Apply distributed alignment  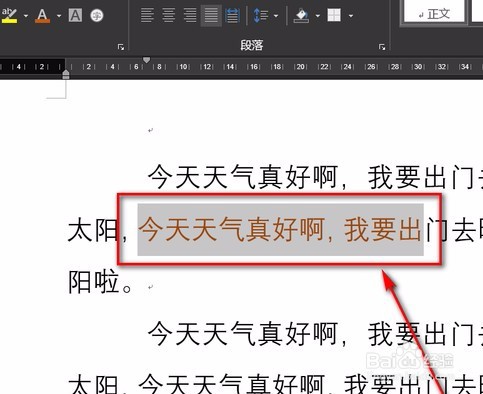pos(232,15)
